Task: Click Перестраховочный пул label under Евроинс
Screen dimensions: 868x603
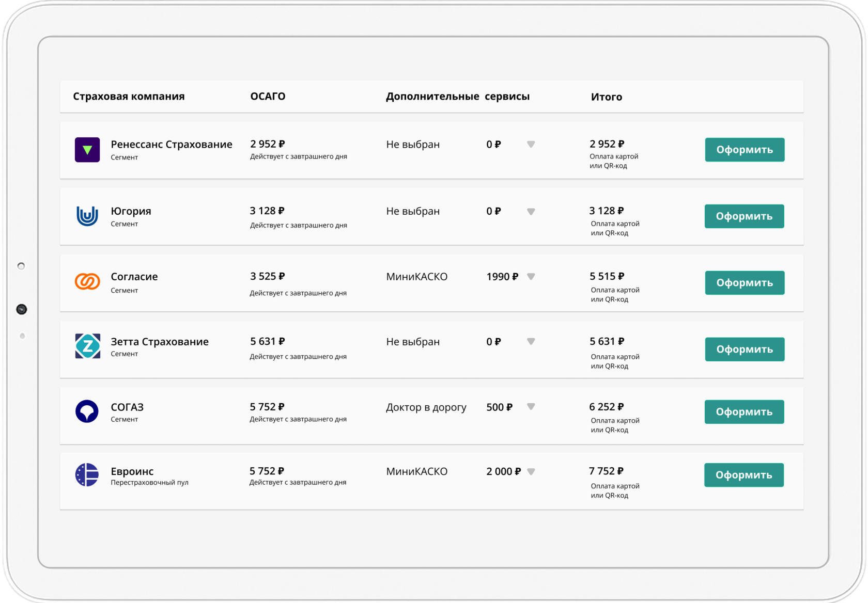Action: [x=149, y=483]
